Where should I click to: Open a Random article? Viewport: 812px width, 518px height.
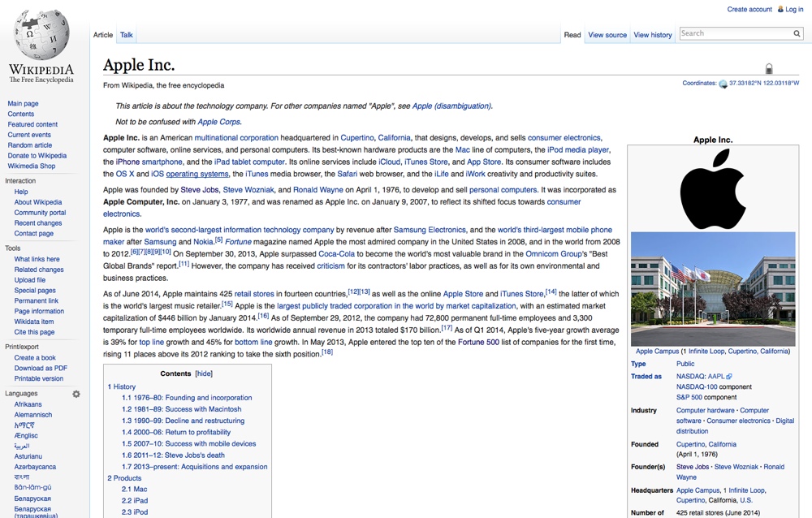29,145
